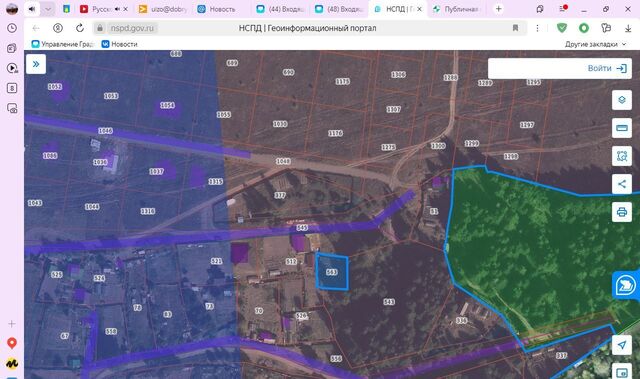Expand the tab list chevron
The height and width of the screenshot is (379, 640).
click(x=48, y=9)
